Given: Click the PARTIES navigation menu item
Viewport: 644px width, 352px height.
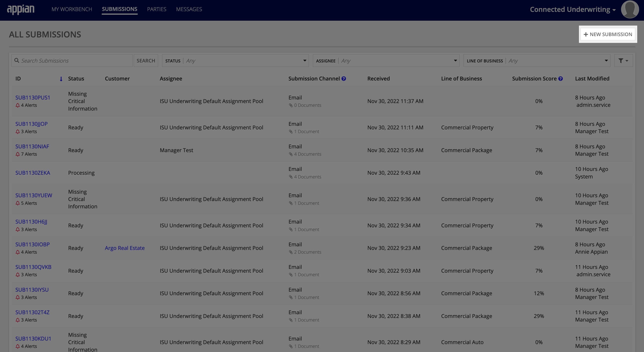Looking at the screenshot, I should point(156,9).
